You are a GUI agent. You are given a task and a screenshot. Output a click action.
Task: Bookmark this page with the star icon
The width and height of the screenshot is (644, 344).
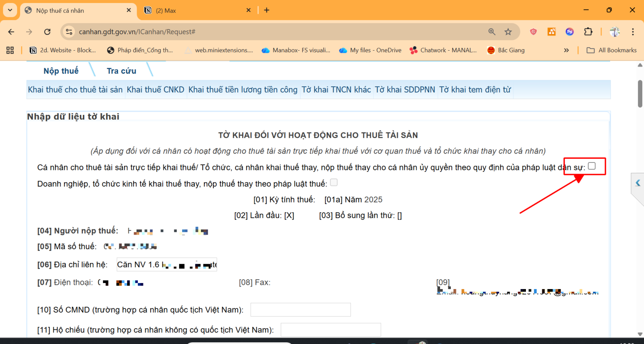pos(508,32)
